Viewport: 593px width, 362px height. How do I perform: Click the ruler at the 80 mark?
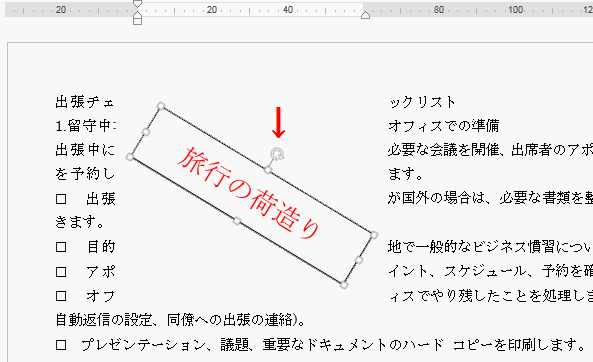click(439, 10)
